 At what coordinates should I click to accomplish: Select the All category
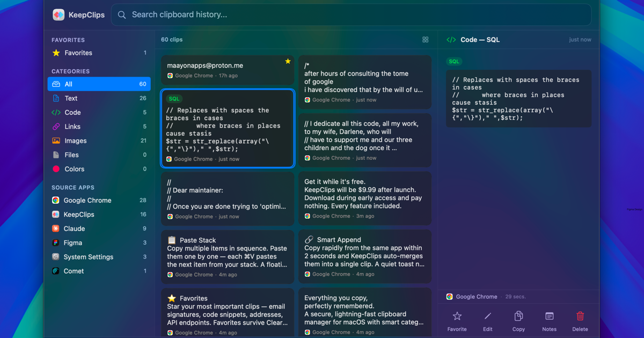99,84
